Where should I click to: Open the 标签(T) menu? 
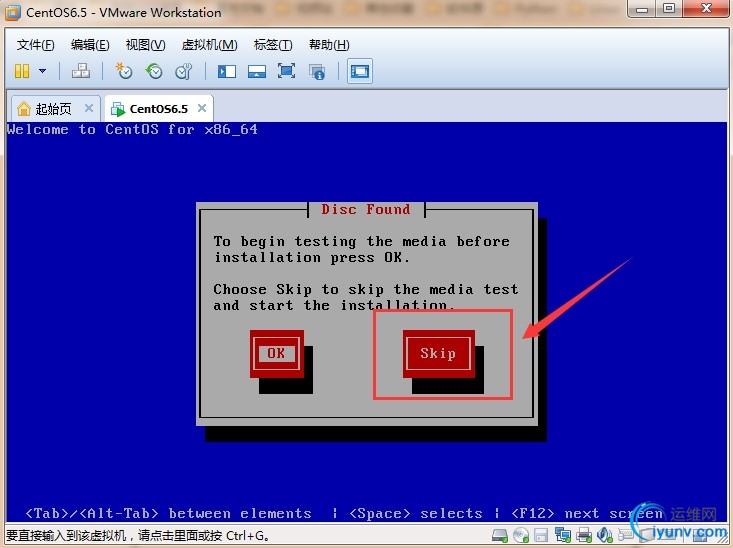click(x=273, y=45)
